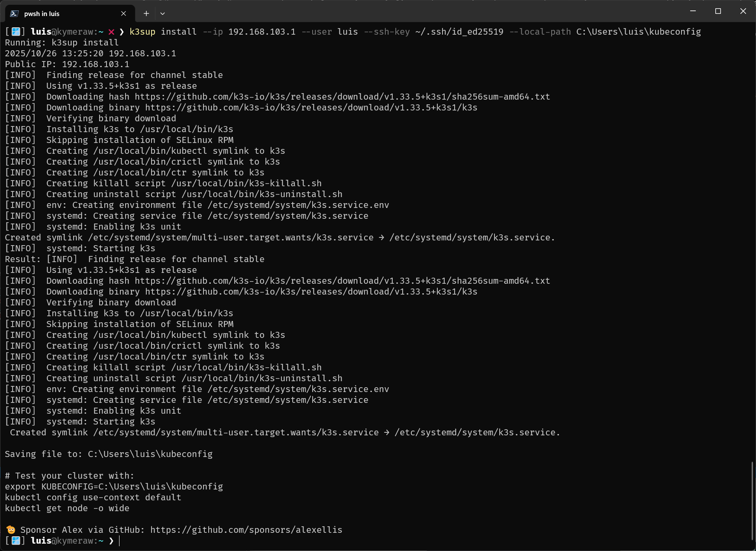Select the 'pwsh in luis' tab
Image resolution: width=756 pixels, height=551 pixels.
(x=65, y=13)
